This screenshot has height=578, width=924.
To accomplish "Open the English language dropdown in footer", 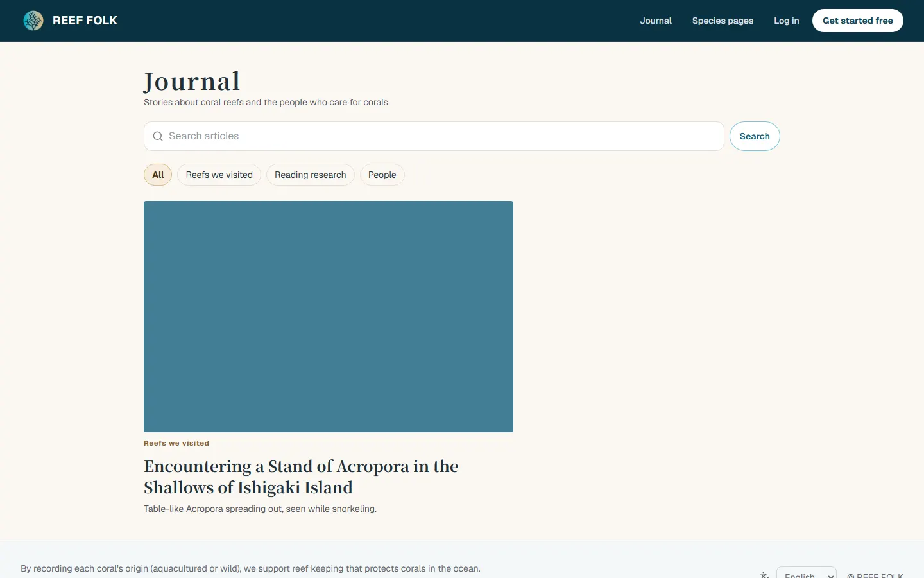I will (x=807, y=574).
